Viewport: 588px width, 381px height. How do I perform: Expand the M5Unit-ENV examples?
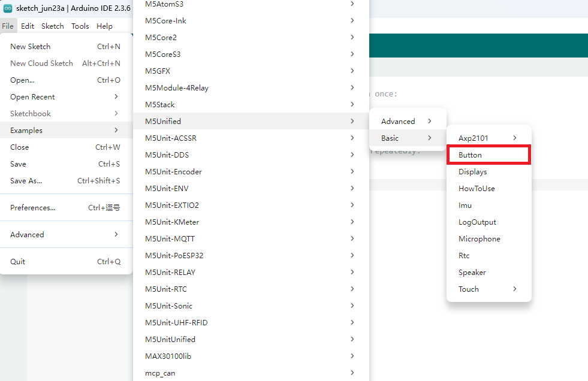pos(251,189)
